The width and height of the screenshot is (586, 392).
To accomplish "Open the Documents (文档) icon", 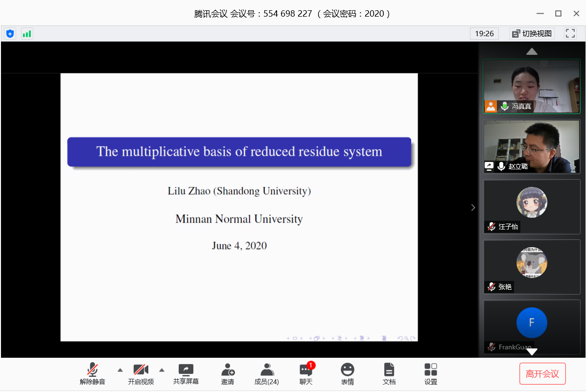I will coord(389,374).
